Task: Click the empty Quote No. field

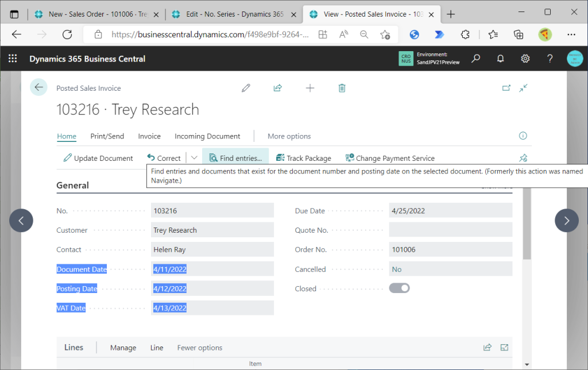Action: [450, 230]
